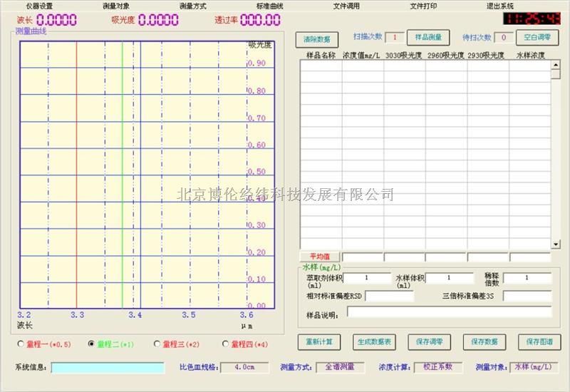Image resolution: width=570 pixels, height=392 pixels.
Task: Select range 量程三(*2) radio button
Action: click(157, 344)
